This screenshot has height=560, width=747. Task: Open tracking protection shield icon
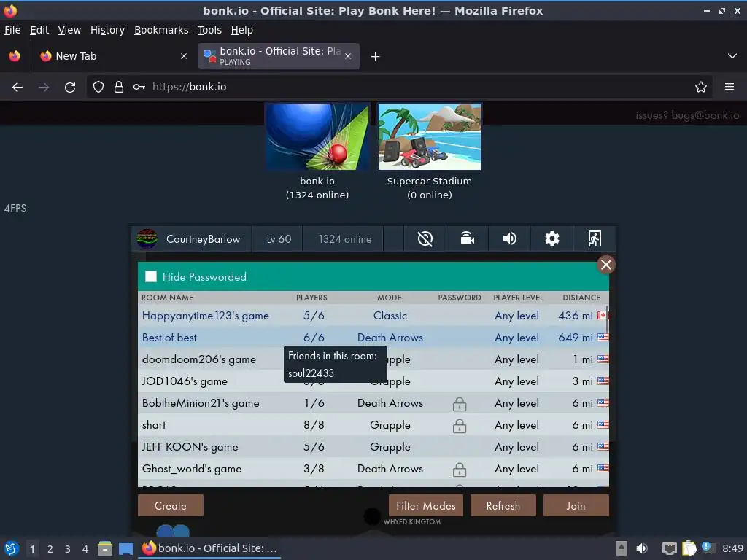point(98,87)
